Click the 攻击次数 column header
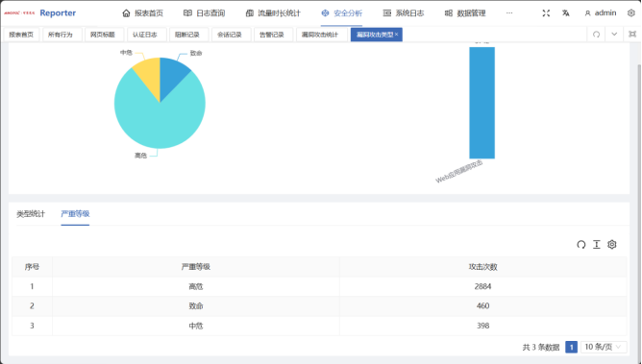 482,267
